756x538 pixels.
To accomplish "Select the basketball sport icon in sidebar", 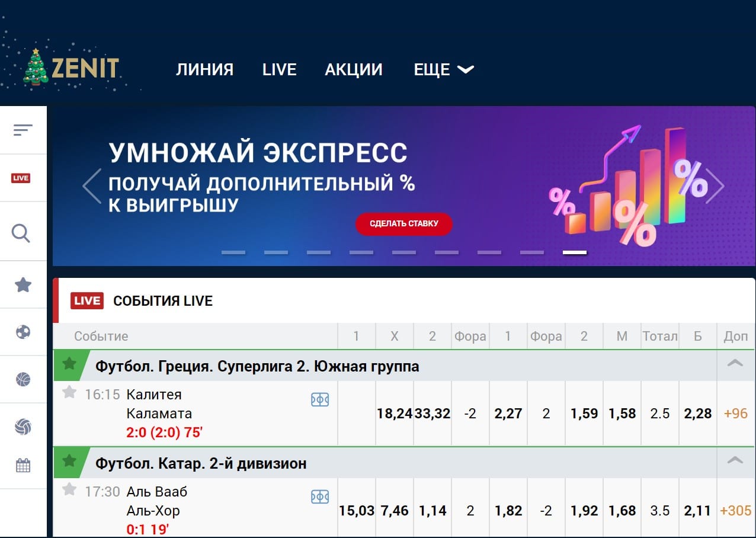I will click(x=23, y=378).
